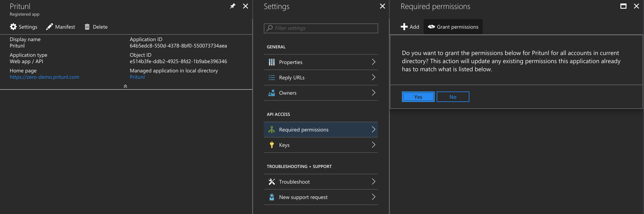Click the Grant permissions handshake icon
Viewport: 644px width, 214px height.
coord(431,27)
